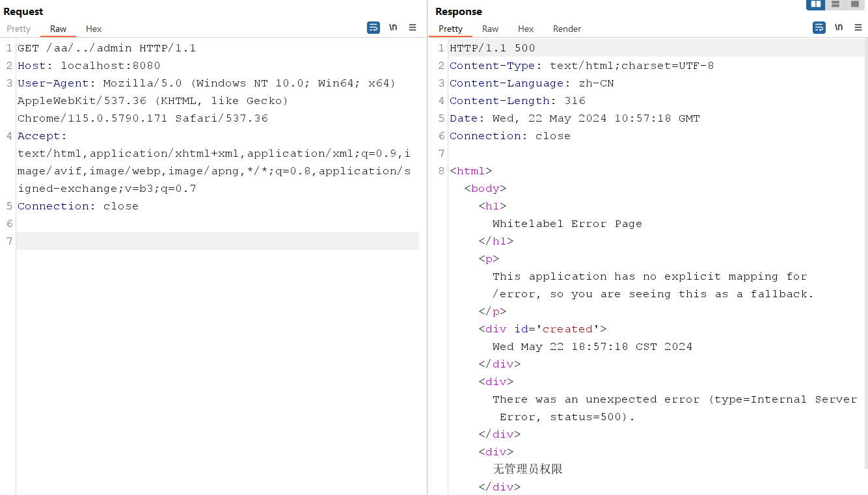Click the div id='created' tag
This screenshot has height=495, width=868.
coord(543,329)
